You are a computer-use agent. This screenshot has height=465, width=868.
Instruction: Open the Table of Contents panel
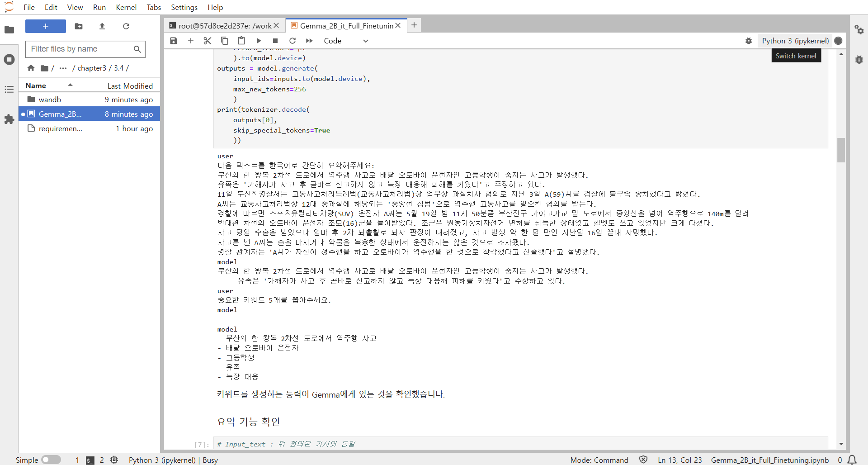(9, 90)
